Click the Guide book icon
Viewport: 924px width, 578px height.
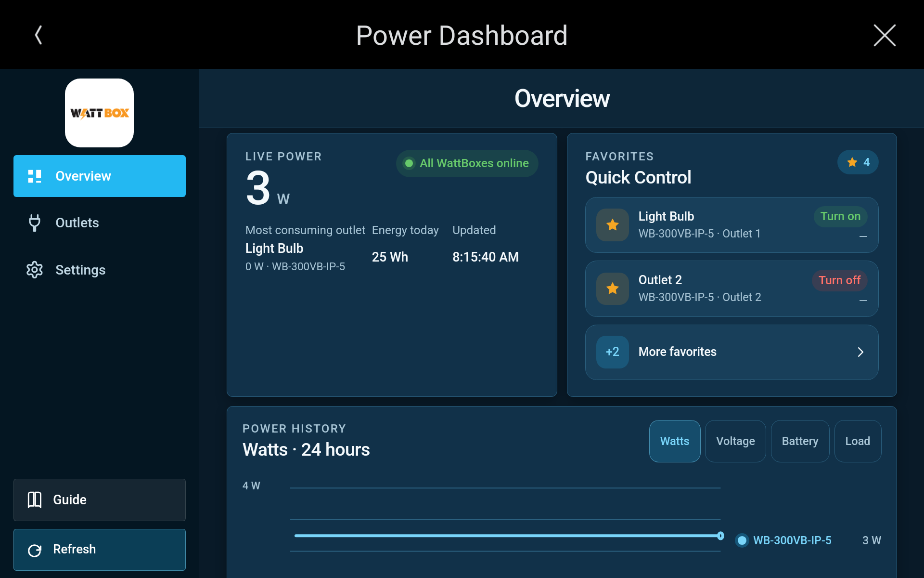tap(35, 499)
